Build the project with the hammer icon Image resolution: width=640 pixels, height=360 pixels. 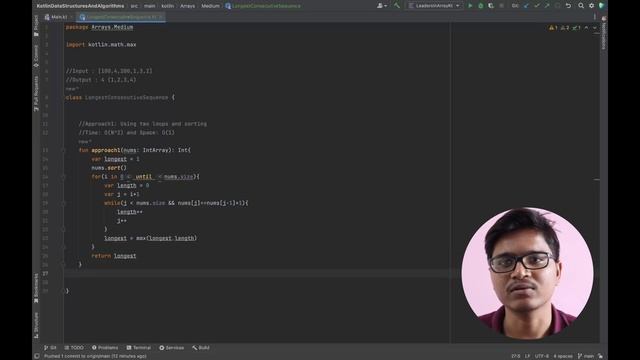396,6
